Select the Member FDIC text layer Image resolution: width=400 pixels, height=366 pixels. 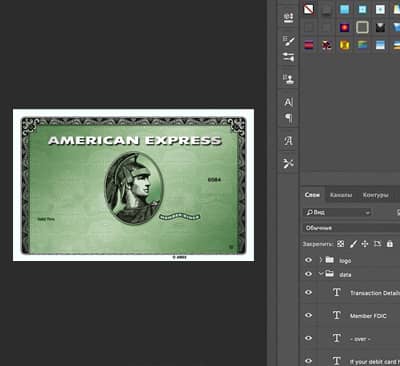(368, 316)
